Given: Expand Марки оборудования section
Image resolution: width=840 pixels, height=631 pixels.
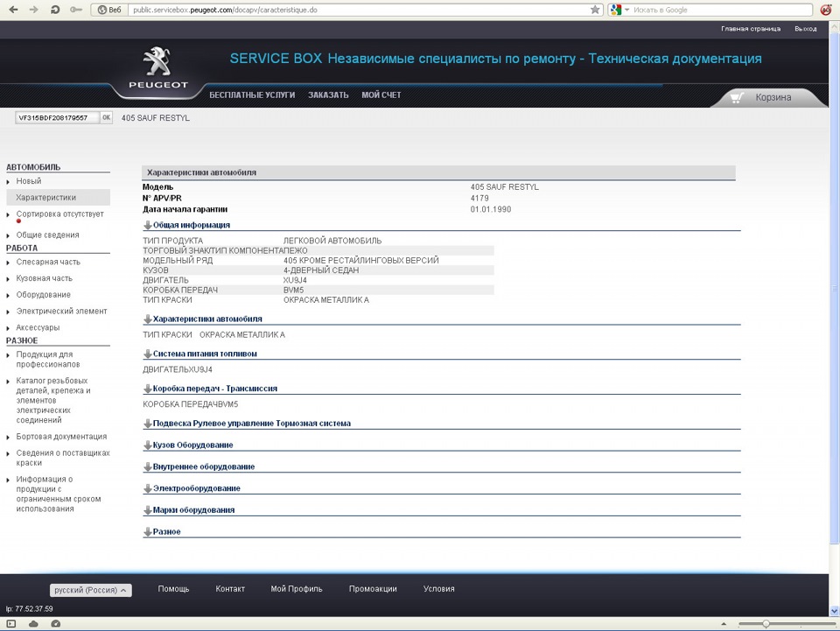Looking at the screenshot, I should (x=189, y=510).
